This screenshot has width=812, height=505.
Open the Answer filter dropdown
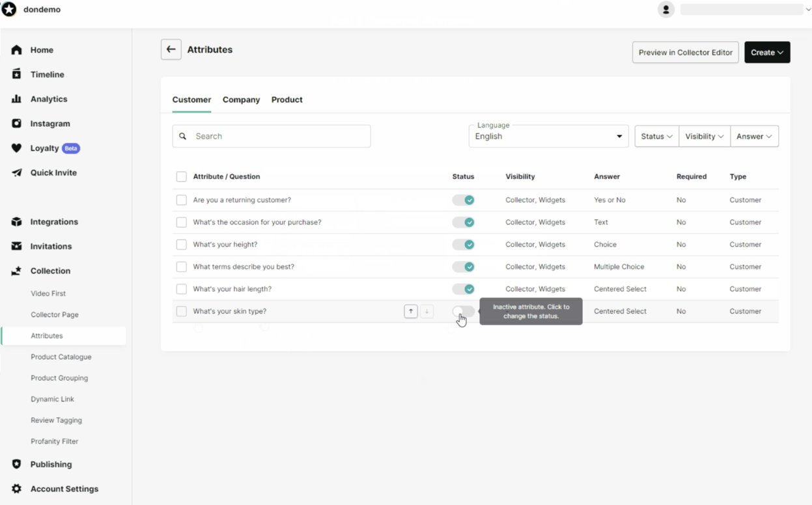(755, 136)
